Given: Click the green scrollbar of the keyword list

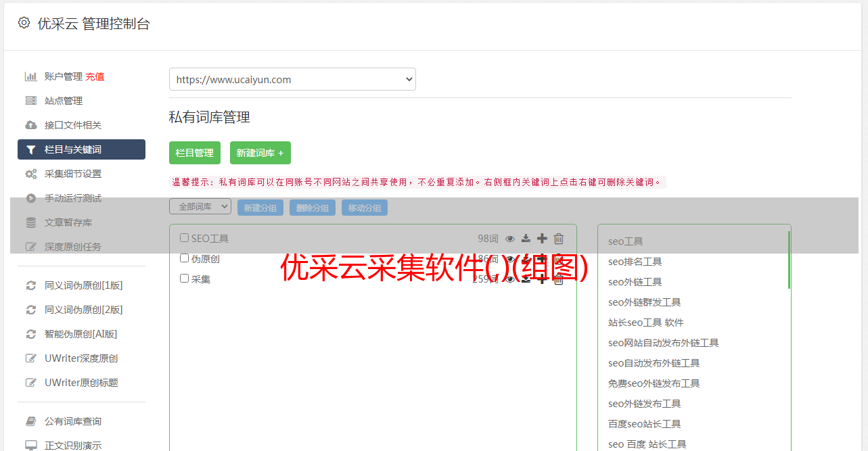Looking at the screenshot, I should click(789, 260).
